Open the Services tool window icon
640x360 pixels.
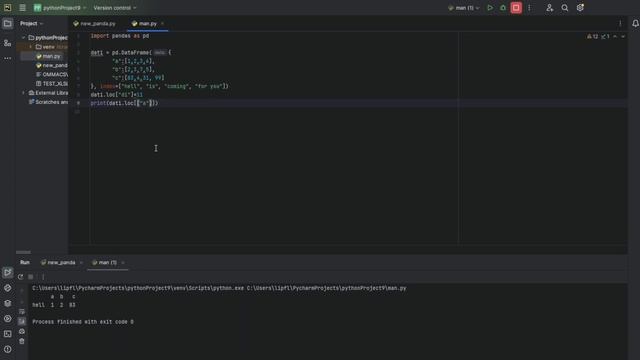(7, 318)
